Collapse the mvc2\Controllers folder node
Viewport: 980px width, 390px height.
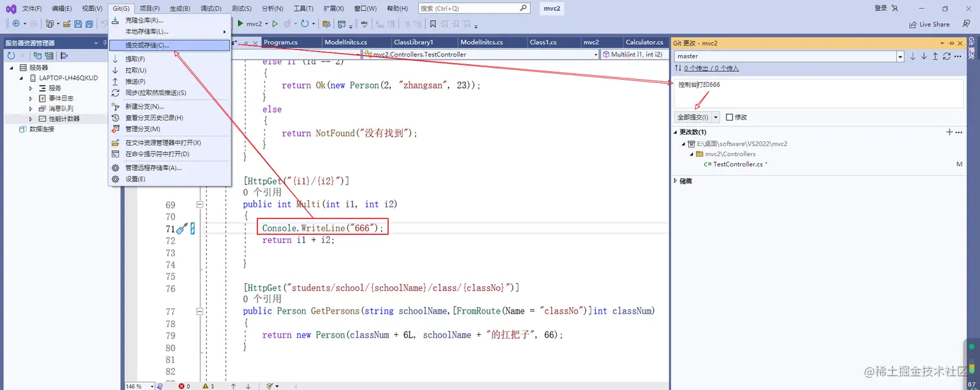(x=692, y=154)
